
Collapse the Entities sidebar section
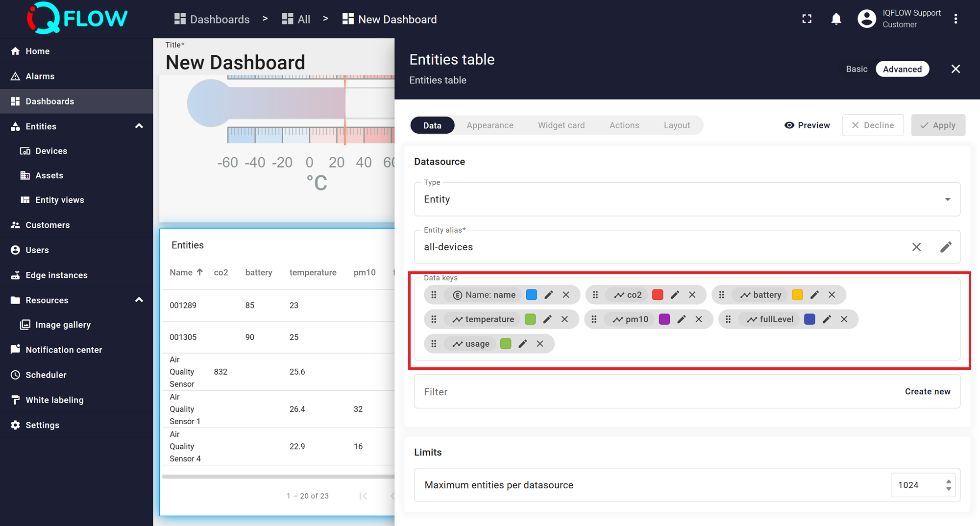[139, 126]
